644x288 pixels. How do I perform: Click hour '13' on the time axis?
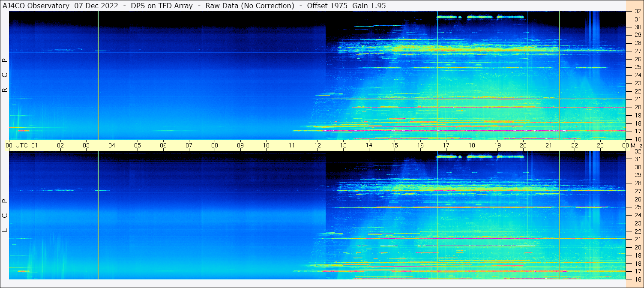click(x=343, y=145)
